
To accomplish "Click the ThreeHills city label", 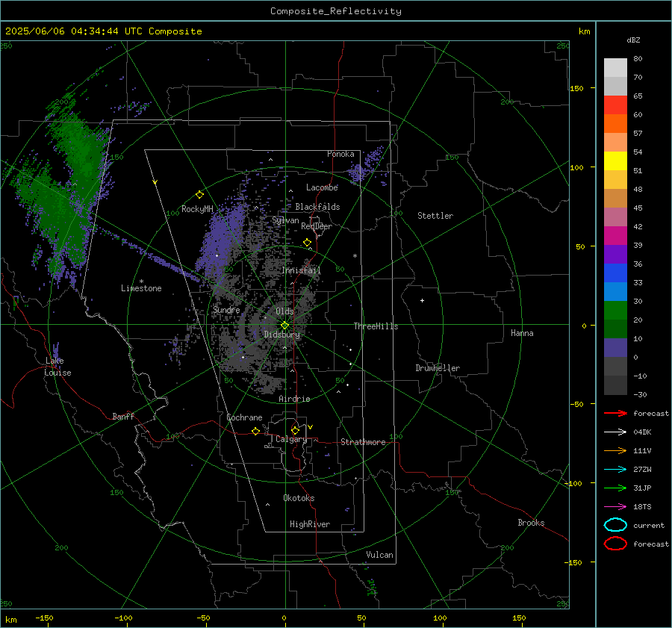I will point(376,326).
